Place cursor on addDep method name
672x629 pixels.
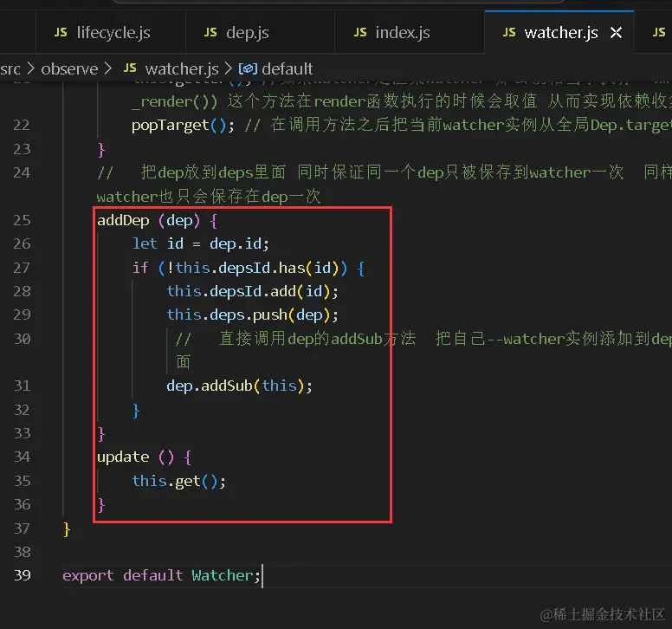[123, 220]
